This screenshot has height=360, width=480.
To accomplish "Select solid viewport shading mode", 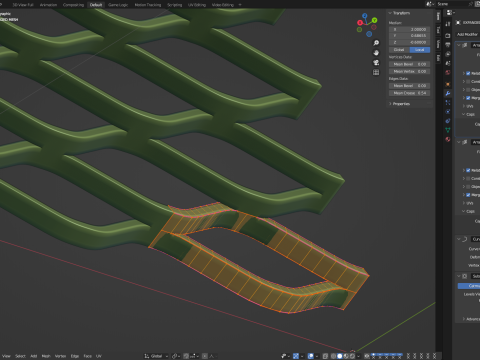I will (x=340, y=356).
